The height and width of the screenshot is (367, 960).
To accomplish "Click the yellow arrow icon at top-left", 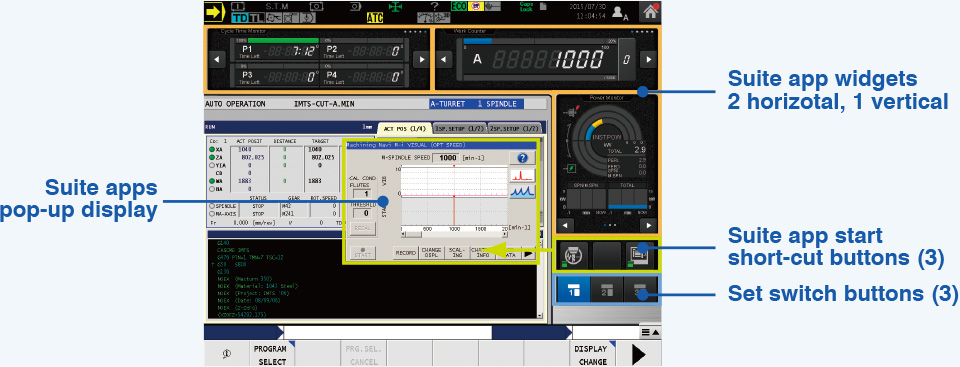I will (x=215, y=12).
